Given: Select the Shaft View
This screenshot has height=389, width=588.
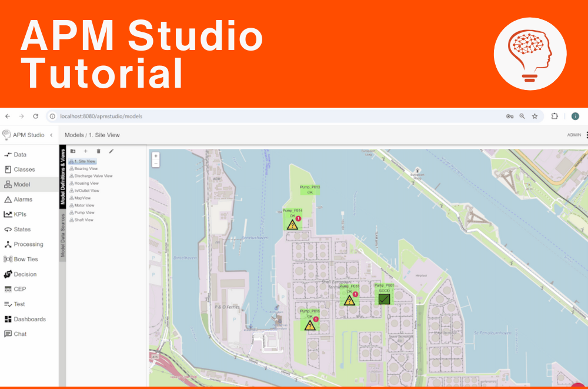Looking at the screenshot, I should (83, 220).
